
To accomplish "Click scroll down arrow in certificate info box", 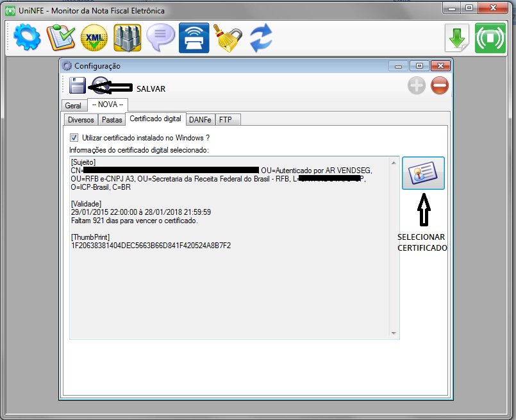I will pyautogui.click(x=394, y=333).
